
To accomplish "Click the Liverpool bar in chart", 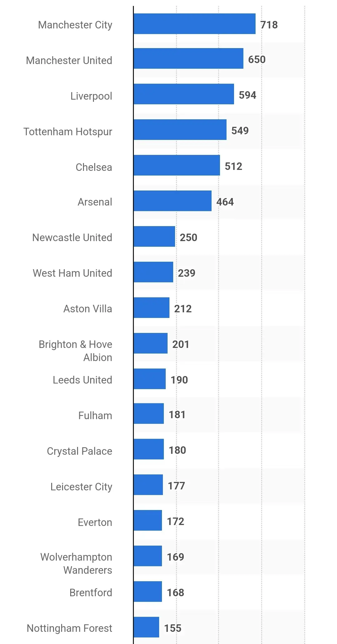I will tap(183, 94).
